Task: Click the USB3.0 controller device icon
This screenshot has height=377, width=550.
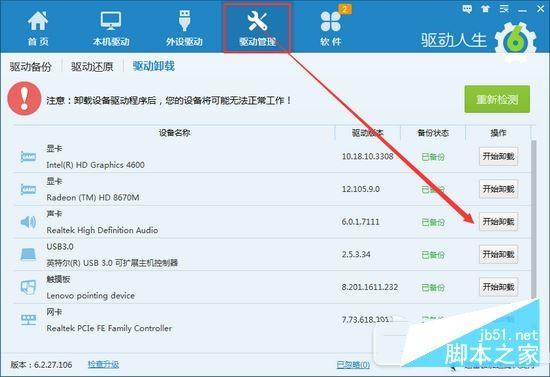Action: pos(28,255)
